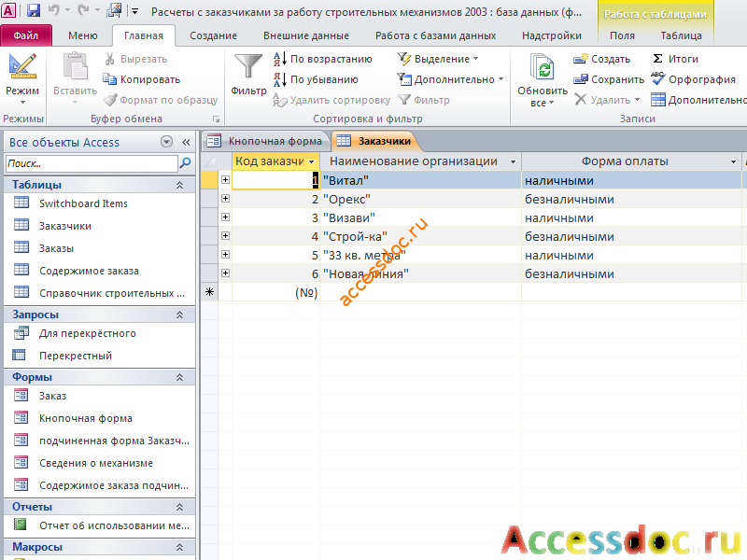
Task: Open Отчет об использовании report
Action: pyautogui.click(x=114, y=525)
